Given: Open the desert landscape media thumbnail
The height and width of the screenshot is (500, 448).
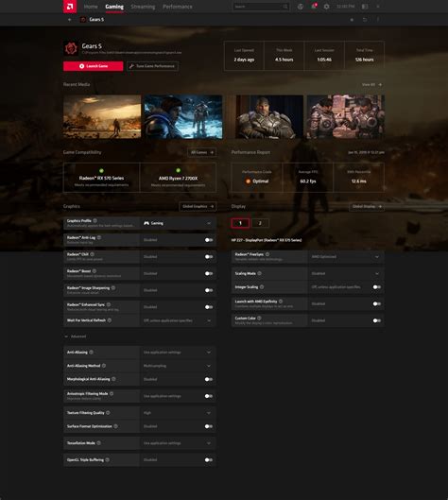Looking at the screenshot, I should click(x=102, y=116).
